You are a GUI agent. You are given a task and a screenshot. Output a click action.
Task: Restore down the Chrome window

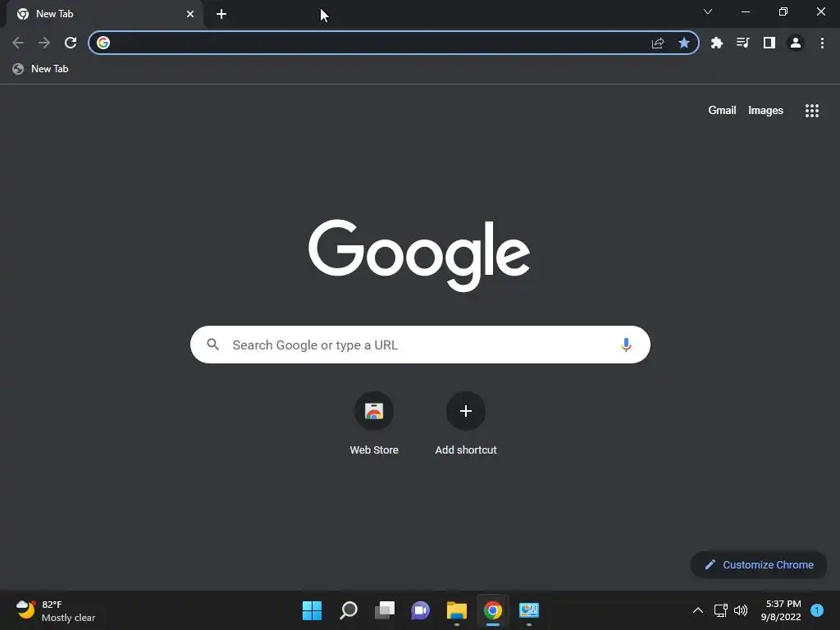coord(783,11)
